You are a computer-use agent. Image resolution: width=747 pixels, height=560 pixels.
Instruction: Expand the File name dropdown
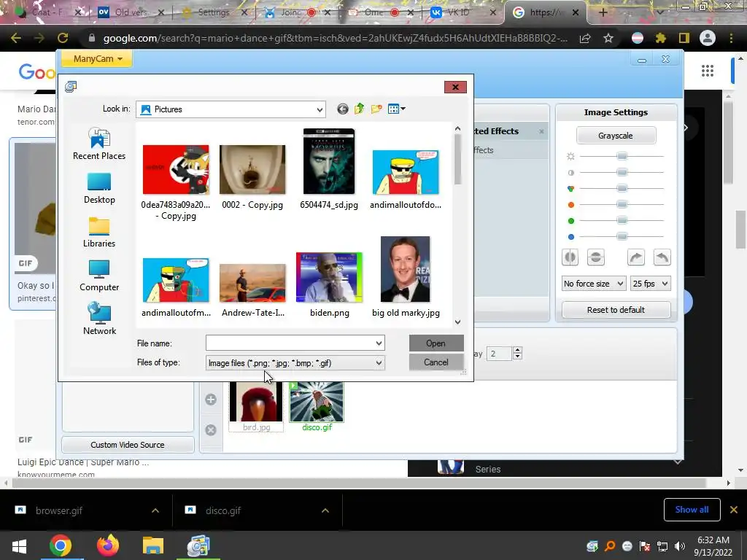click(379, 343)
